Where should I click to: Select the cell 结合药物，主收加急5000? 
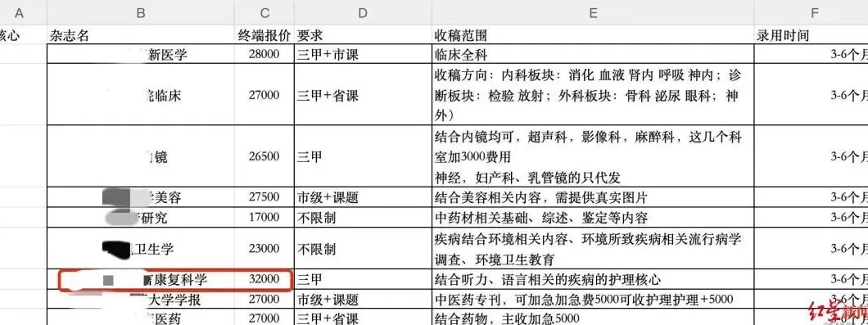click(593, 318)
